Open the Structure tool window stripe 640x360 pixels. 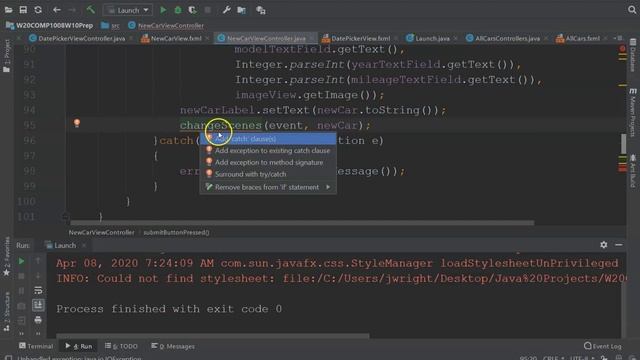[7, 312]
